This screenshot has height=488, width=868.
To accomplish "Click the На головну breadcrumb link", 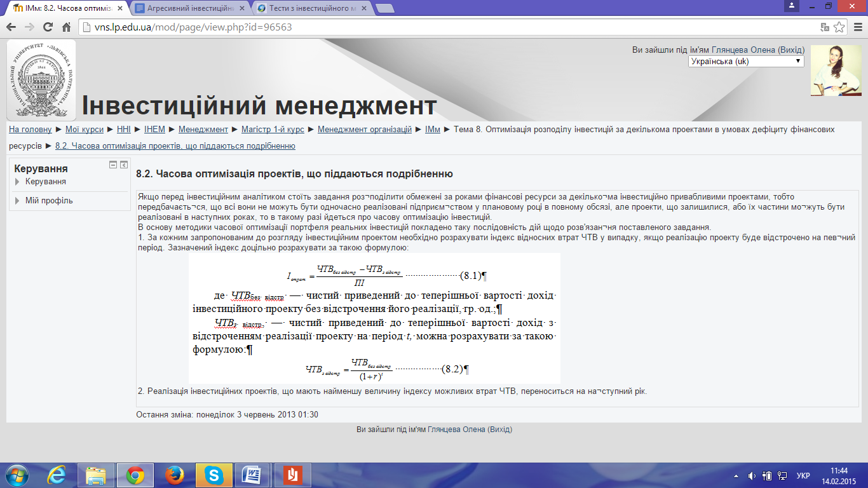I will click(x=31, y=130).
